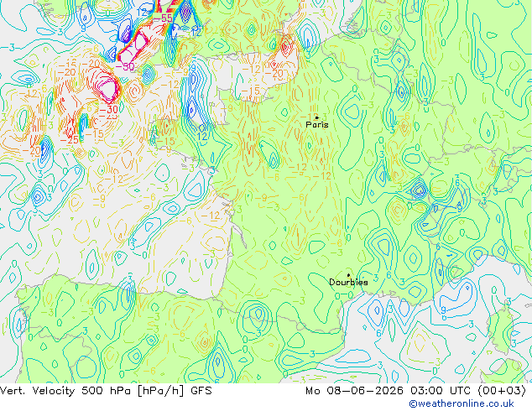
Task: Click the 'Mo 08-06-2026 03:00 UTC (00+03)' timestamp
Action: coord(415,391)
